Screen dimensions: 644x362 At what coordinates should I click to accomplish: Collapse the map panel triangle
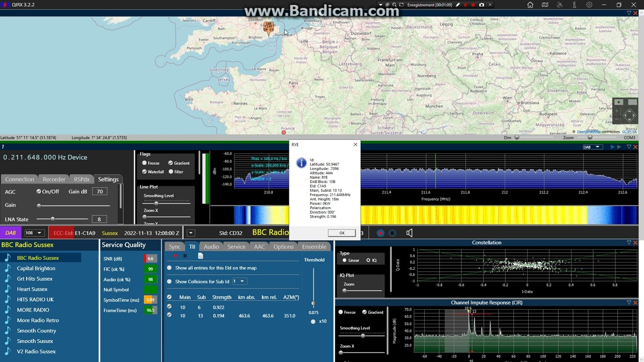[629, 13]
